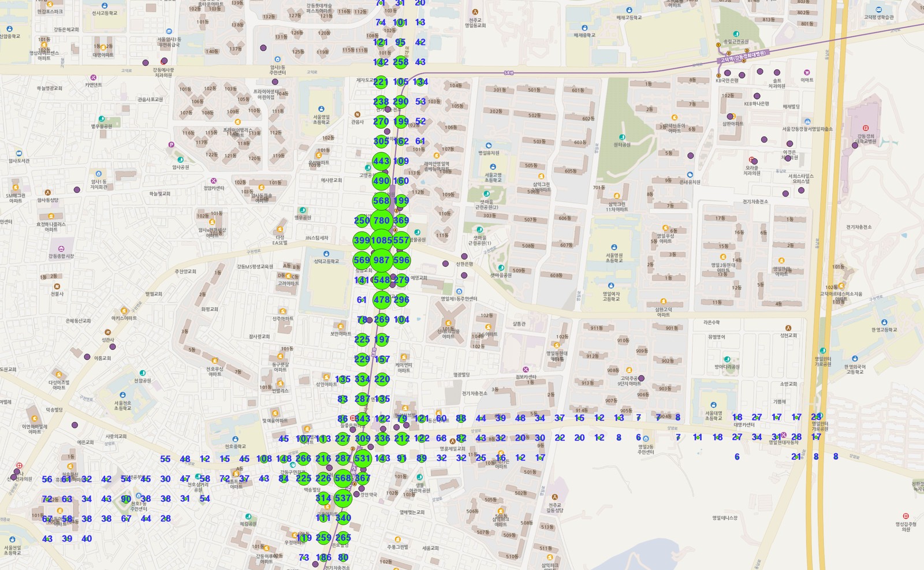
Task: Click the 정양카센타 repair shop icon
Action: tap(213, 181)
